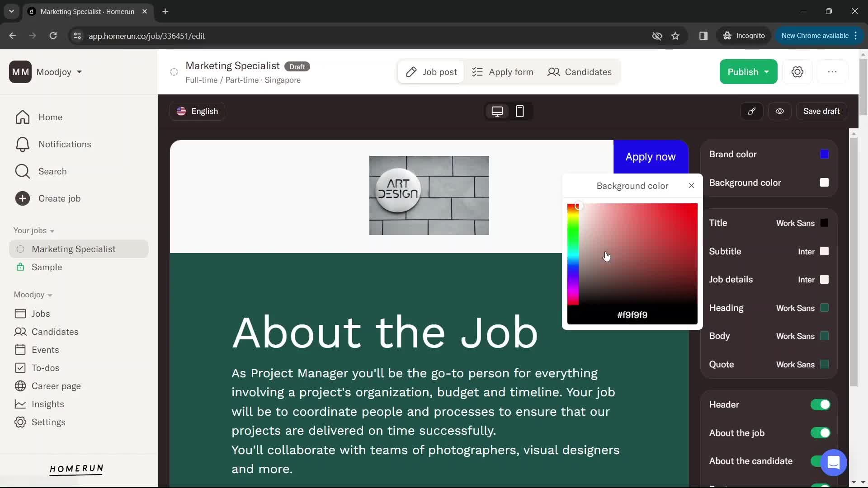Click the Art Design logo image
The height and width of the screenshot is (488, 868).
[x=429, y=195]
